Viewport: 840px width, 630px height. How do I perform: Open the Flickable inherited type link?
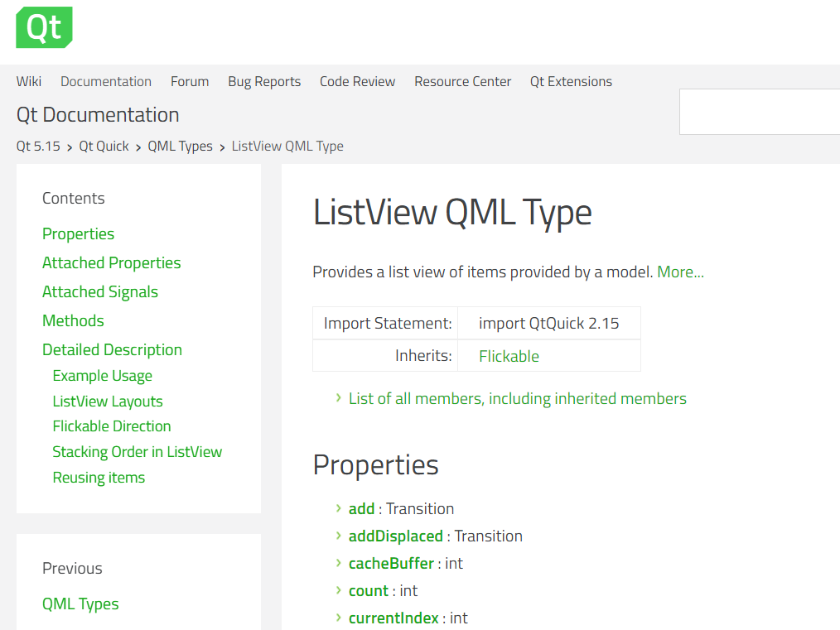coord(509,356)
